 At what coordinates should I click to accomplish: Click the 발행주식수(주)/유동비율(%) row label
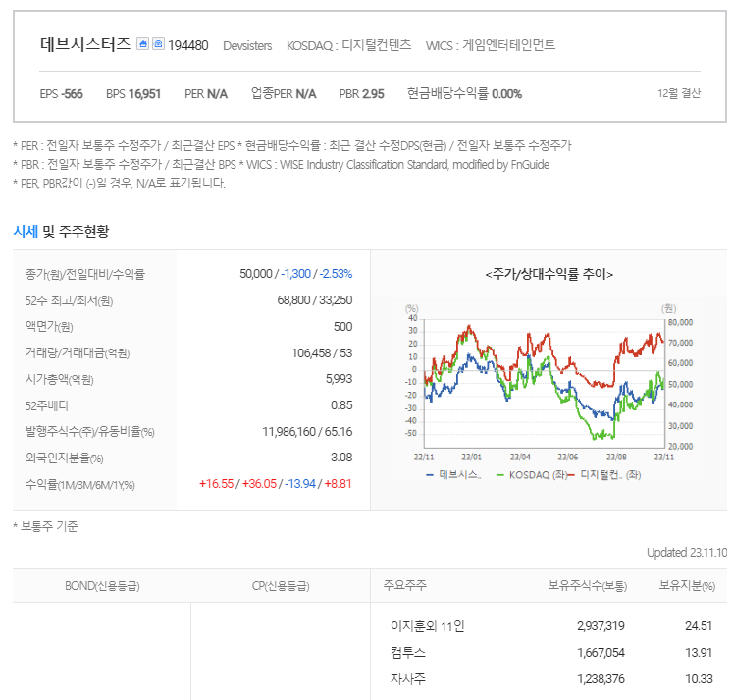pos(89,432)
